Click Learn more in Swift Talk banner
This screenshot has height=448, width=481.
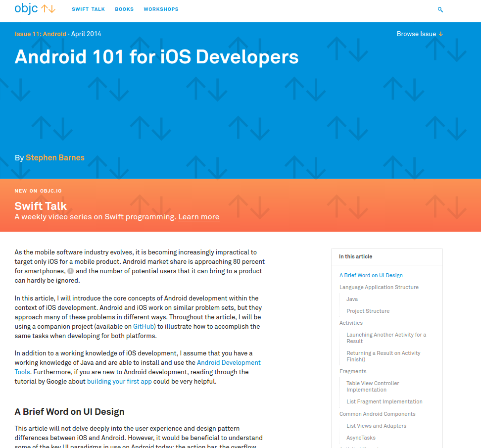coord(198,217)
